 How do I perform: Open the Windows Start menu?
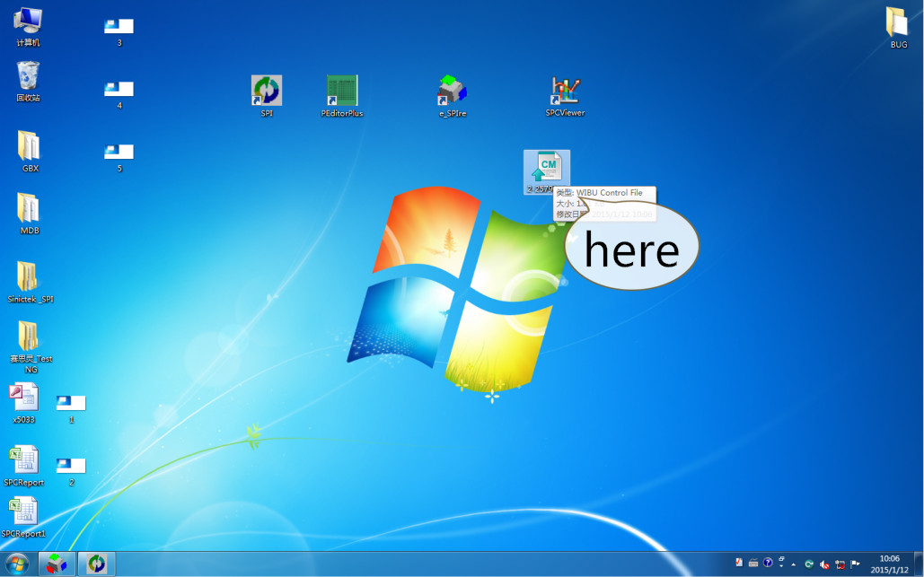[x=17, y=564]
